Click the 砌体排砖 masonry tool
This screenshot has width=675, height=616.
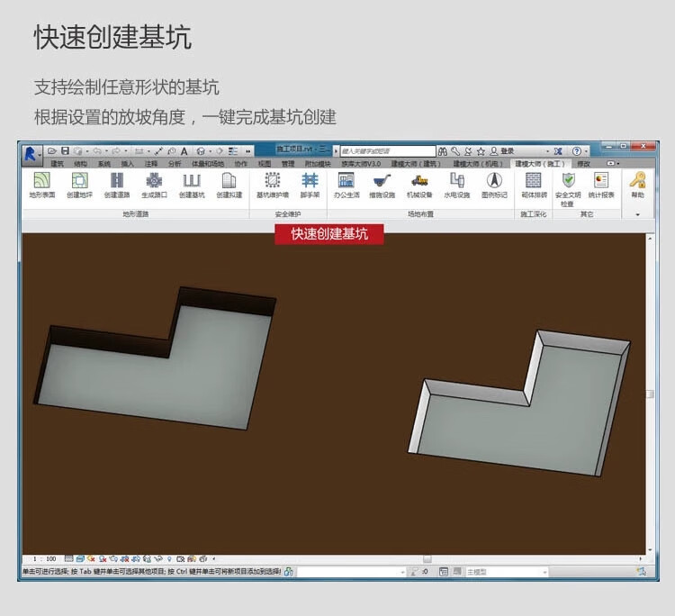534,185
